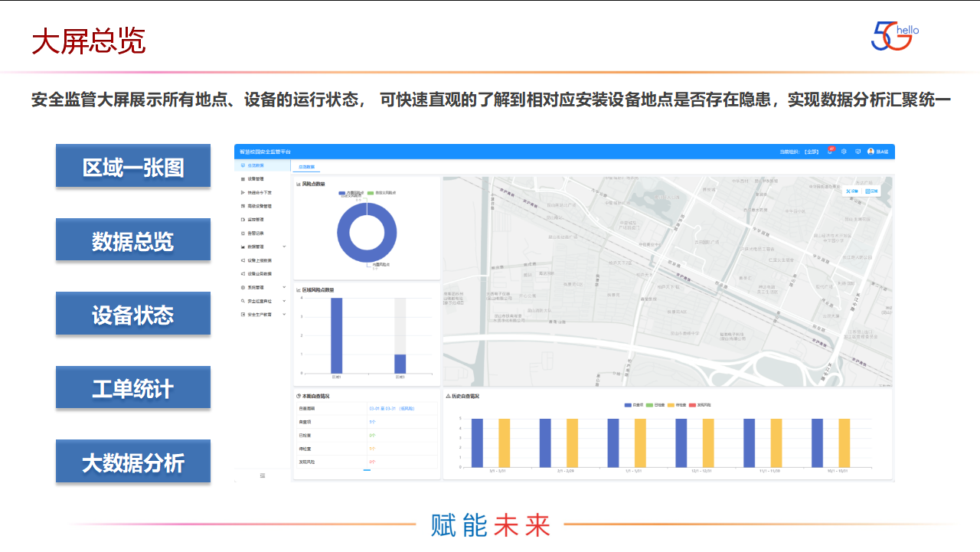Click the 区域一张图 blue button
Image resolution: width=980 pixels, height=552 pixels.
[x=133, y=166]
